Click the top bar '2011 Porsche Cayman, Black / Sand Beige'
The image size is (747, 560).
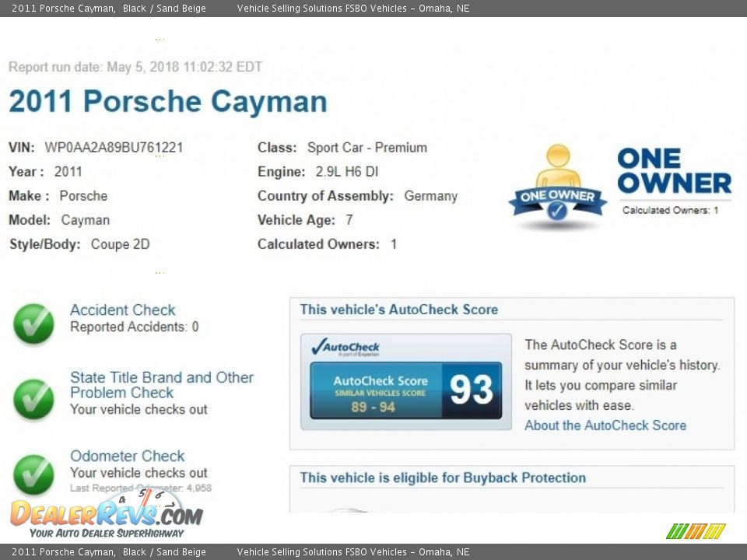(109, 8)
